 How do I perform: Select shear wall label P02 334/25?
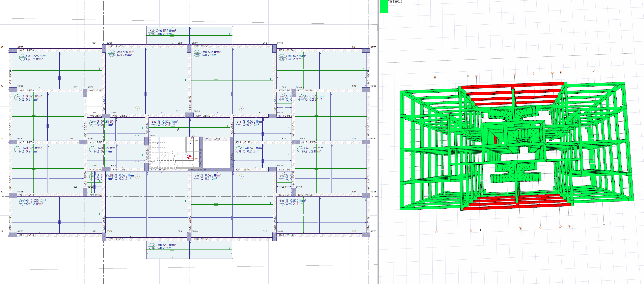pos(199,170)
